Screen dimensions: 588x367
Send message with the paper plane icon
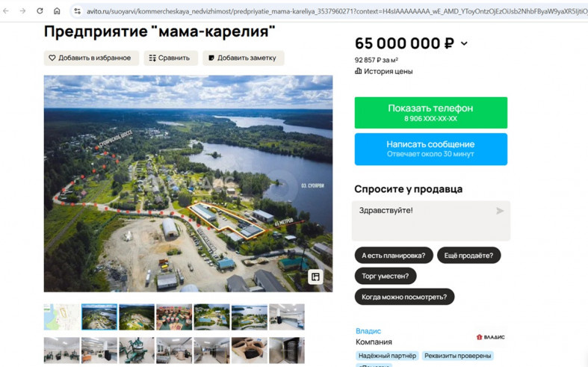[500, 211]
